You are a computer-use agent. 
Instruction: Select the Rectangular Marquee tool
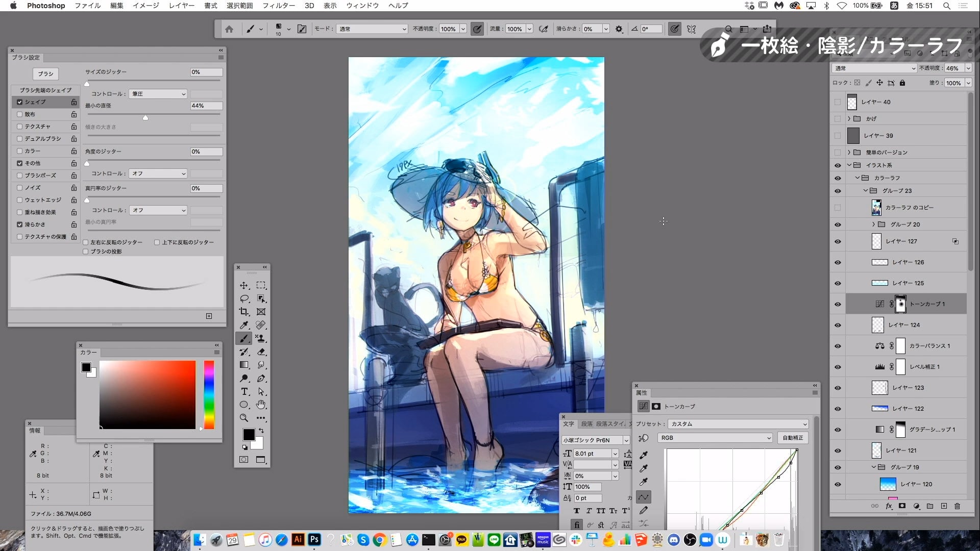tap(261, 285)
